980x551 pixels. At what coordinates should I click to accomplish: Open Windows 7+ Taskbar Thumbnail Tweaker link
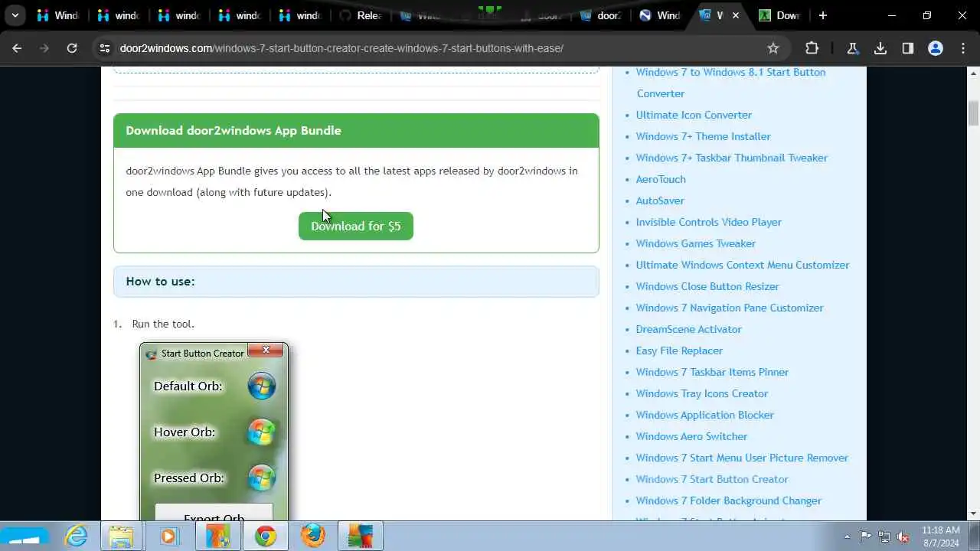point(731,158)
